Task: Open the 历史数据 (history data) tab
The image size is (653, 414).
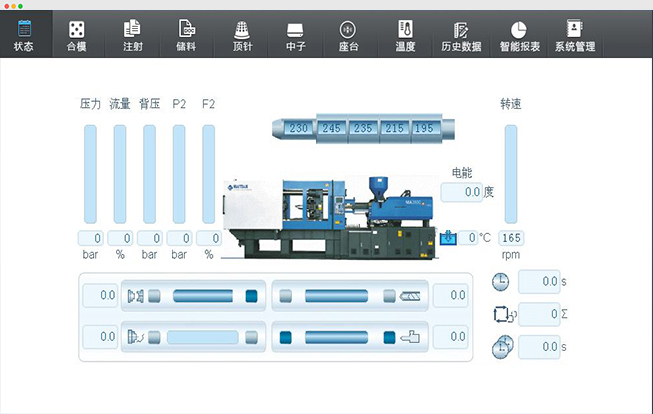Action: [x=461, y=35]
